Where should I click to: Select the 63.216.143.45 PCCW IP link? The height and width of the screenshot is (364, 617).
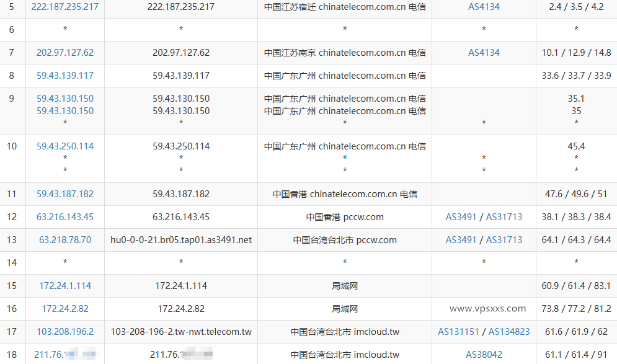point(64,217)
